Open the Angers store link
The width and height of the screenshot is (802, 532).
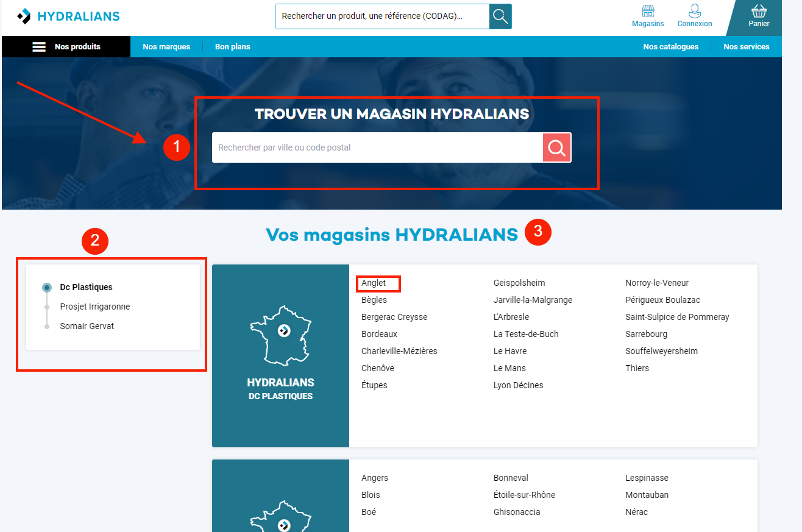(x=375, y=478)
